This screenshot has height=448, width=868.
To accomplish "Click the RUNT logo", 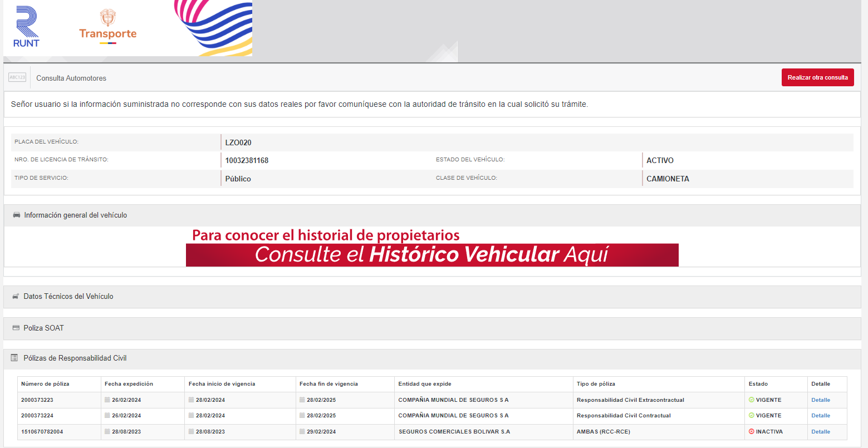I will [26, 27].
